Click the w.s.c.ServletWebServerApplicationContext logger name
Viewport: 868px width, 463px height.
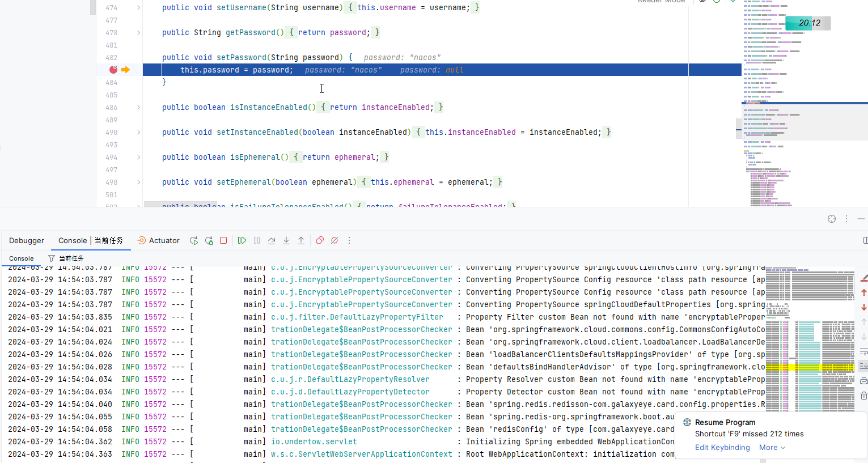coord(362,454)
